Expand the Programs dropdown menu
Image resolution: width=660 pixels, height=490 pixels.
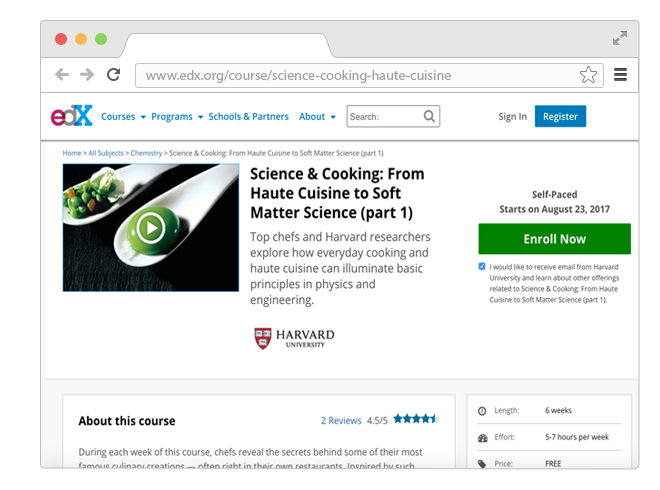177,117
